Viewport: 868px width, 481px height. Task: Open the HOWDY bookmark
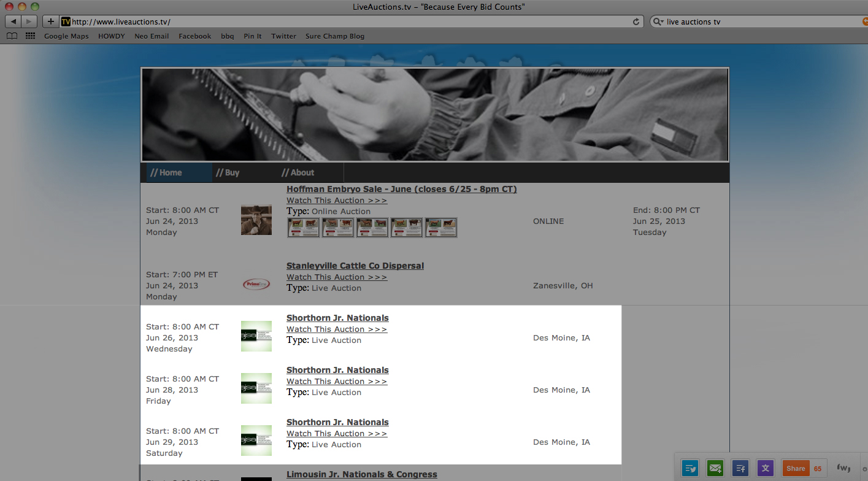click(x=112, y=36)
